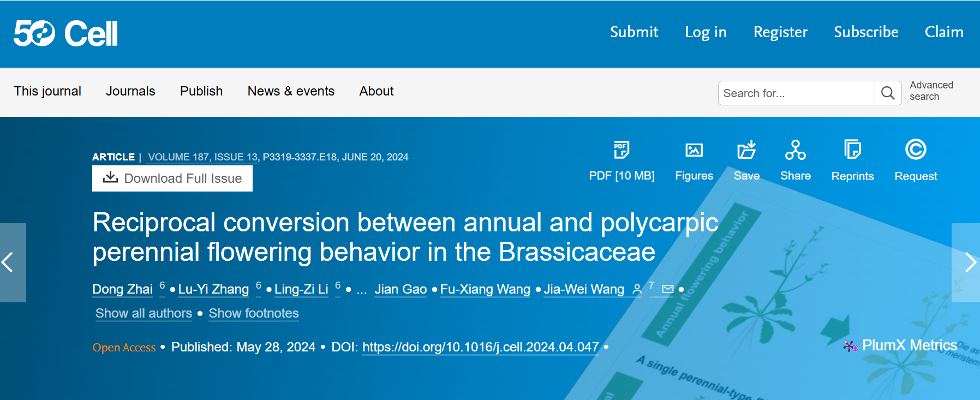The height and width of the screenshot is (400, 980).
Task: Open the article DOI link
Action: [x=480, y=347]
